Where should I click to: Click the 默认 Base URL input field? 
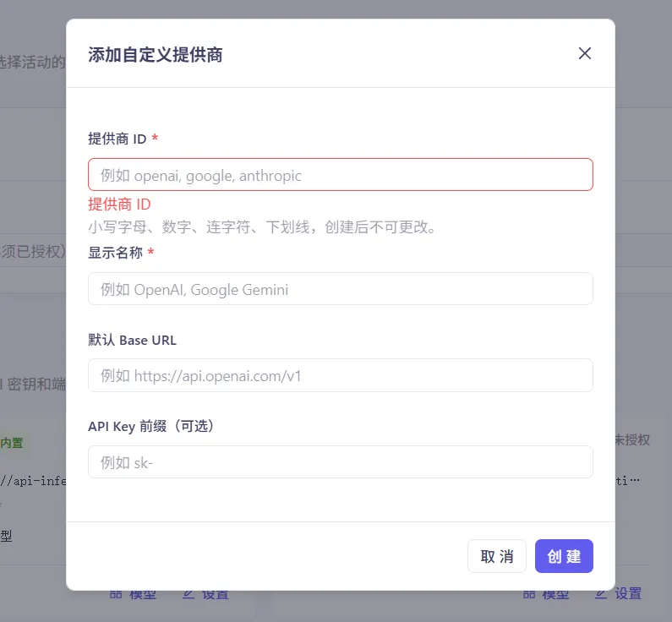tap(341, 376)
